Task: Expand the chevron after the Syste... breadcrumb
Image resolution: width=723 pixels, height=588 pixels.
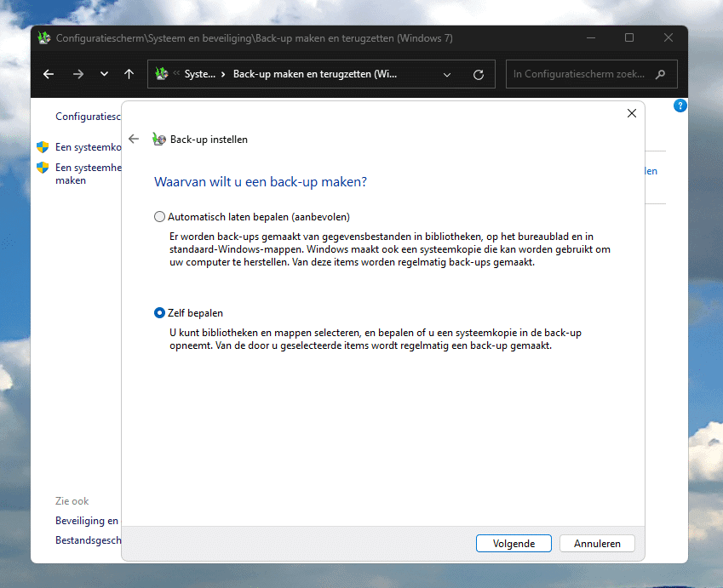Action: click(x=223, y=75)
